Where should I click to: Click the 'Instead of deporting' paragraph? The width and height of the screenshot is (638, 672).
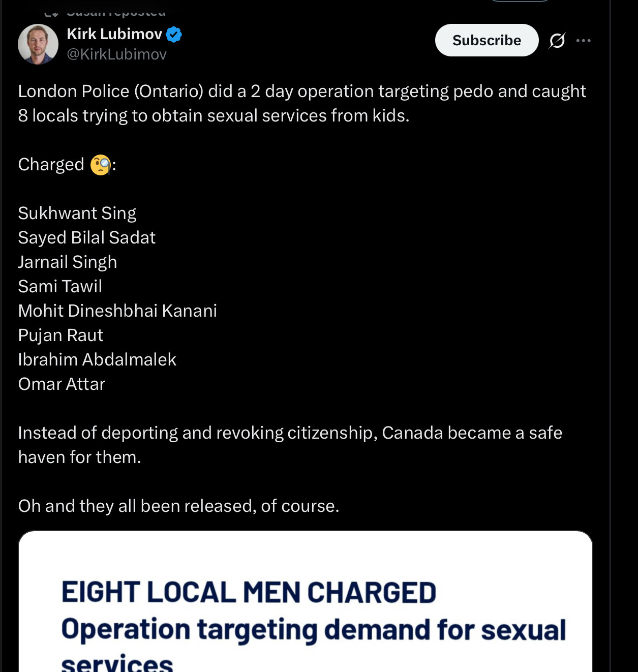click(290, 433)
